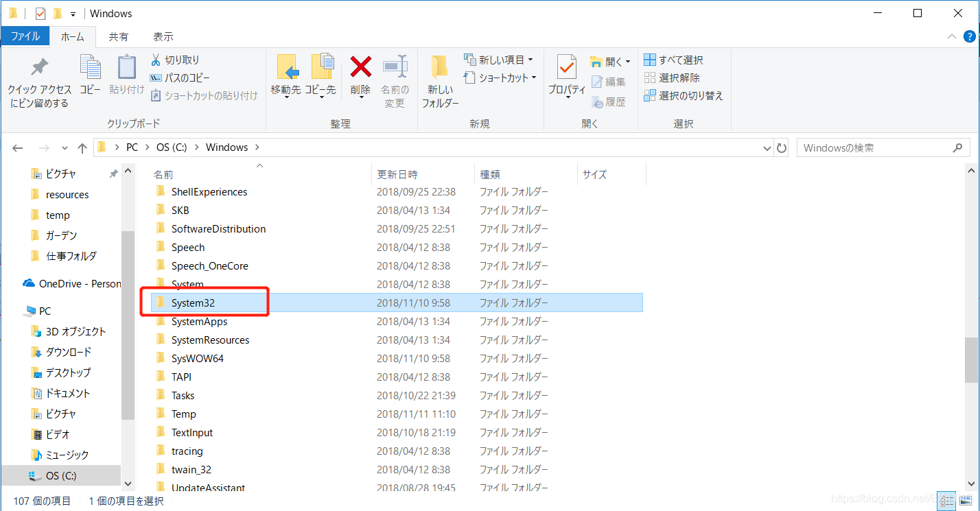Click the Paste (貼り付け) ribbon icon
Viewport: 980px width, 511px height.
click(127, 67)
